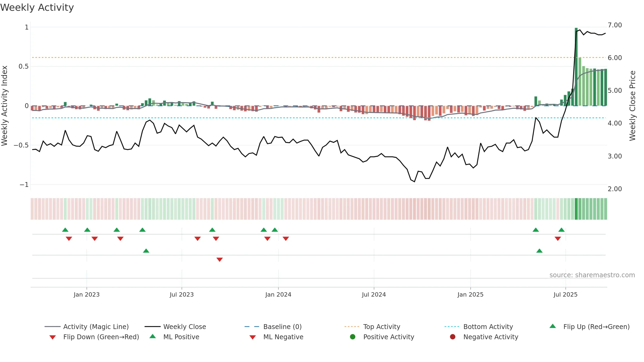Click source: sharemaestro.com text
The height and width of the screenshot is (362, 644).
592,275
